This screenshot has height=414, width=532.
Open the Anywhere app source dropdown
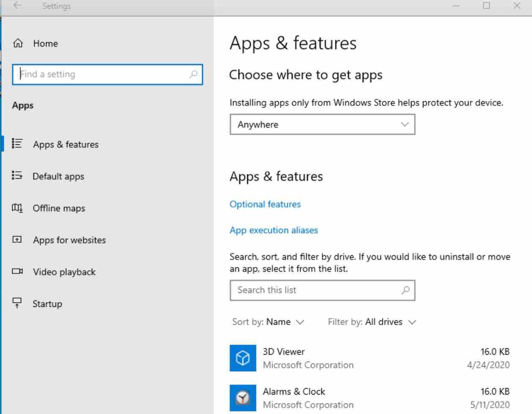coord(323,124)
